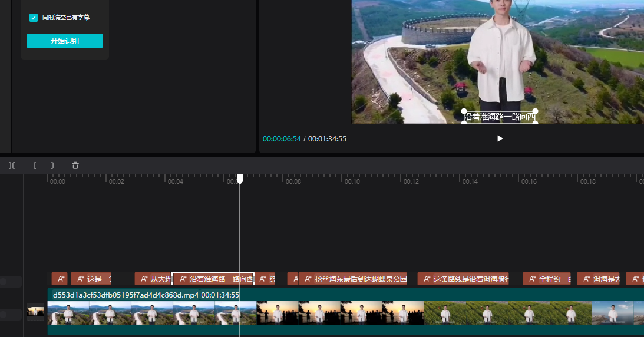The image size is (644, 337).
Task: Uncheck 同时清空已有字幕 checkbox
Action: coord(34,18)
